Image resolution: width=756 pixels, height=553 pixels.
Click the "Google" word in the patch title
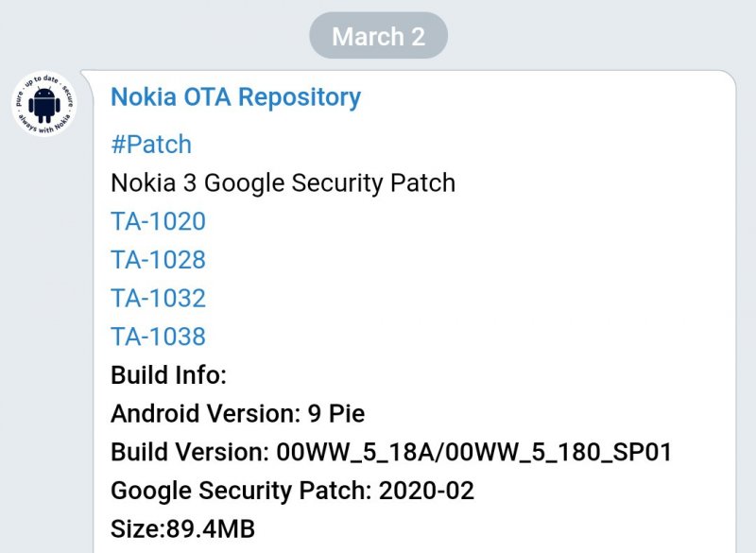tap(243, 182)
